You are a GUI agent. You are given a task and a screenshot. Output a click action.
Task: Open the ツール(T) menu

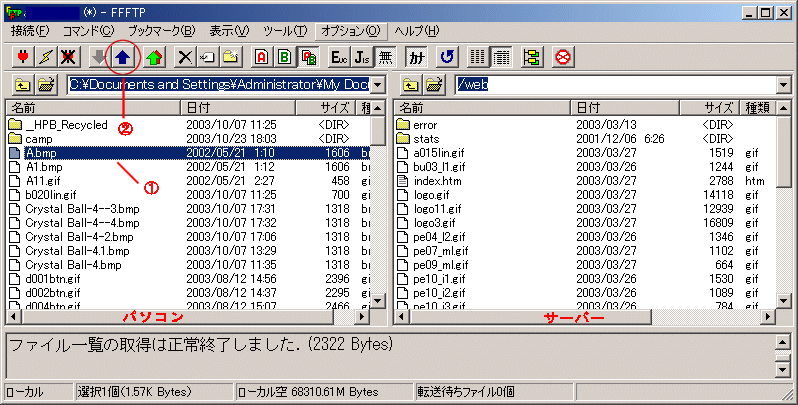[285, 31]
